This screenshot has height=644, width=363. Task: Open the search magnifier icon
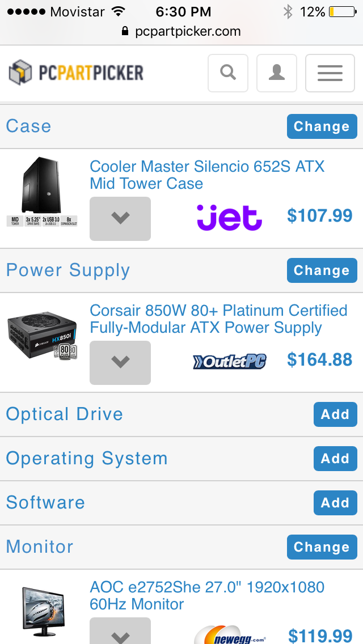pyautogui.click(x=228, y=73)
